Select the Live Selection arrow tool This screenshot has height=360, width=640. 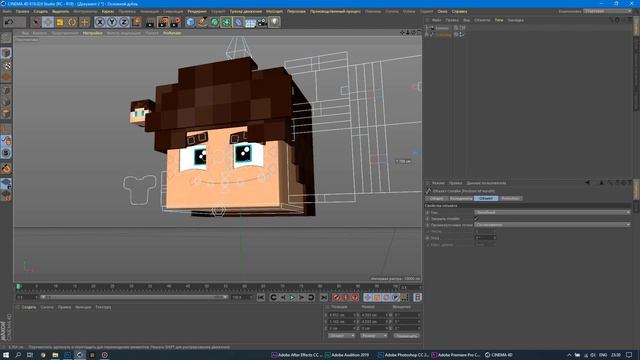click(x=36, y=22)
